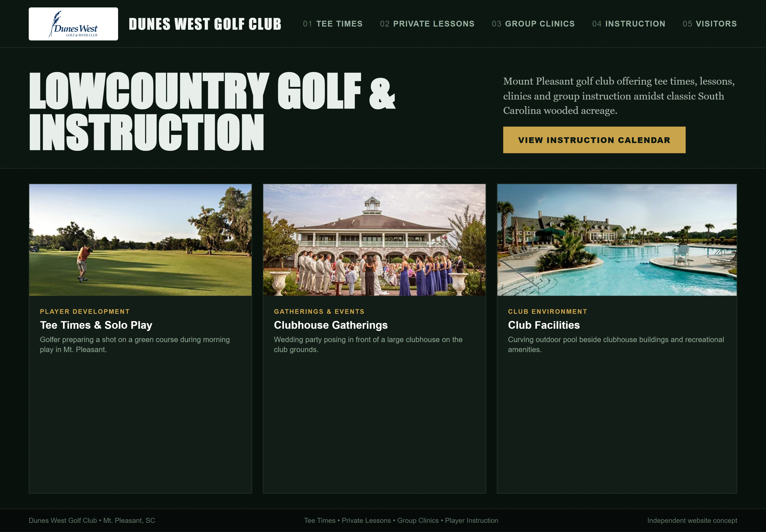Select the Club Facilities card heading
Viewport: 766px width, 532px height.
[544, 325]
